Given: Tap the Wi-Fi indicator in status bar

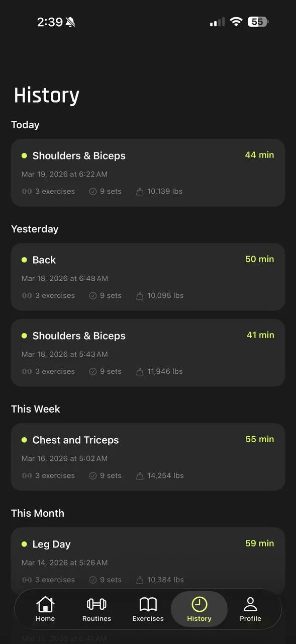Looking at the screenshot, I should pos(236,22).
